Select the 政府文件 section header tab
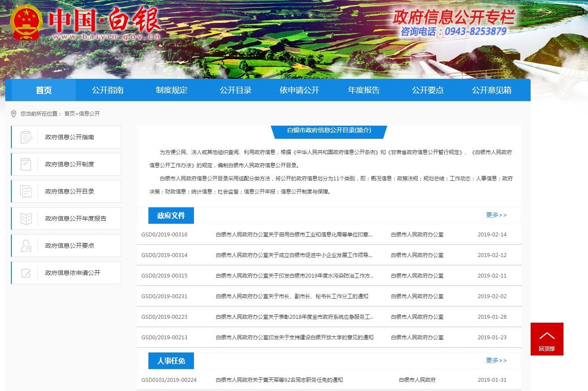The width and height of the screenshot is (588, 391). [171, 215]
